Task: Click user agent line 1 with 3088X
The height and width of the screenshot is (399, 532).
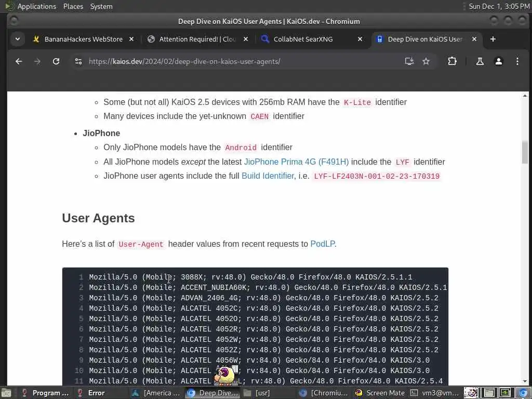Action: tap(250, 277)
